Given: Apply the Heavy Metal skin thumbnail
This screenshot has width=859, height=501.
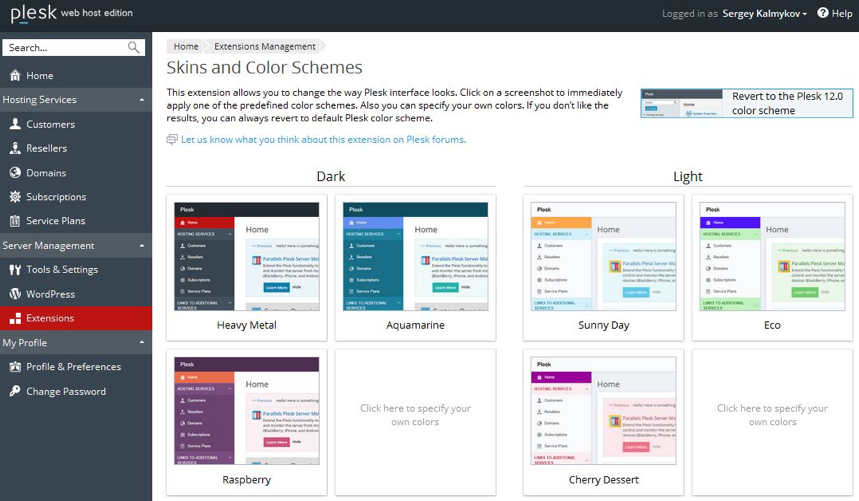Looking at the screenshot, I should point(247,256).
